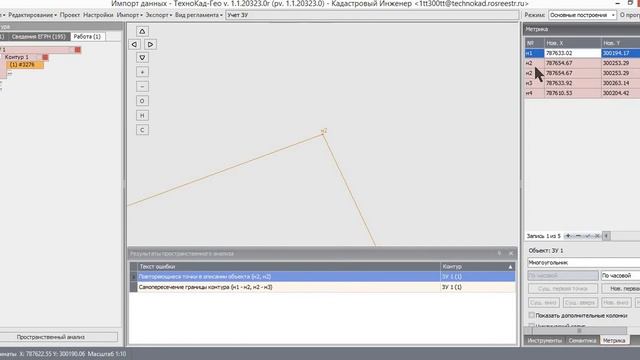This screenshot has height=360, width=640.
Task: Open the Семантика bottom tab
Action: (582, 340)
